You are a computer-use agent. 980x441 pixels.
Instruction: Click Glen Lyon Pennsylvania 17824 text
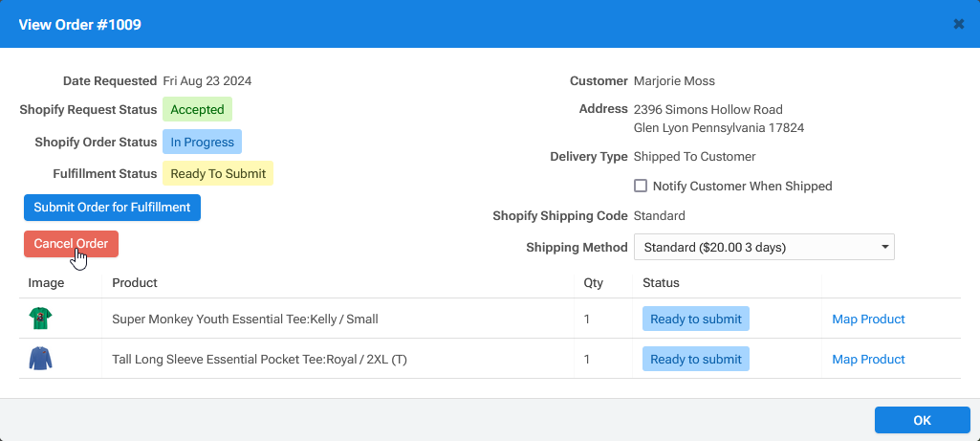pyautogui.click(x=719, y=128)
